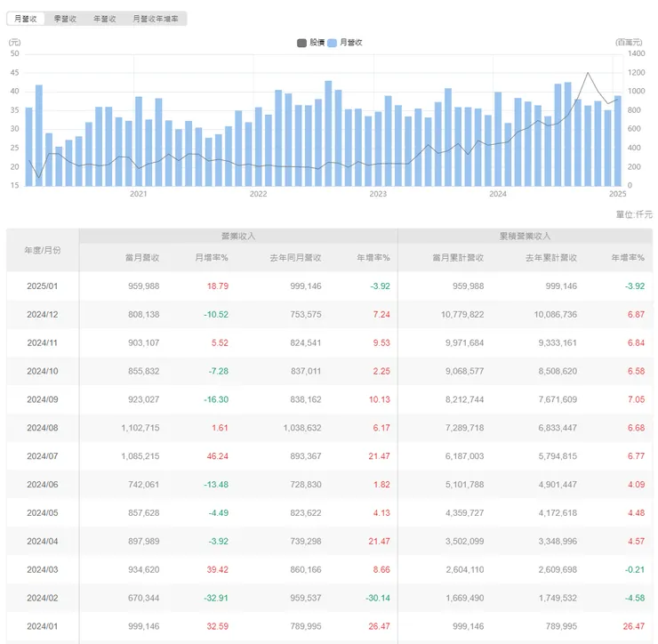Switch to the 季營收 tab
This screenshot has height=644, width=658.
(65, 19)
